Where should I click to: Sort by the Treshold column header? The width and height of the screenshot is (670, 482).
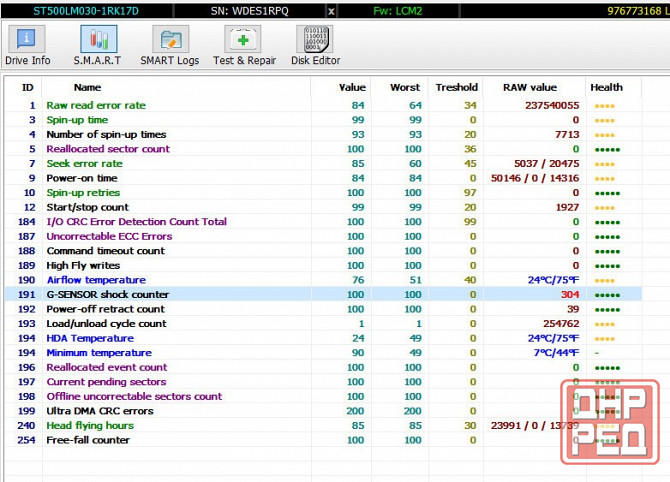point(457,87)
